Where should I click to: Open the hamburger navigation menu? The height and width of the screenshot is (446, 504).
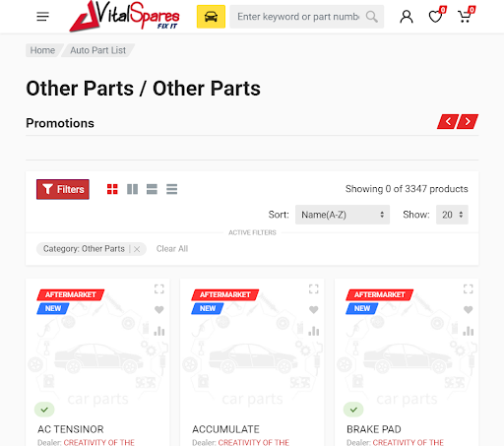click(x=42, y=17)
